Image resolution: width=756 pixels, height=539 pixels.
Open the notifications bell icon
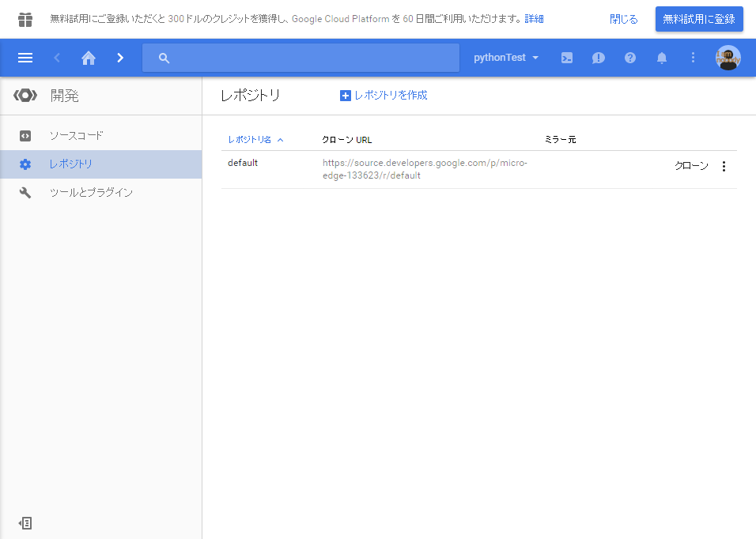pos(661,57)
